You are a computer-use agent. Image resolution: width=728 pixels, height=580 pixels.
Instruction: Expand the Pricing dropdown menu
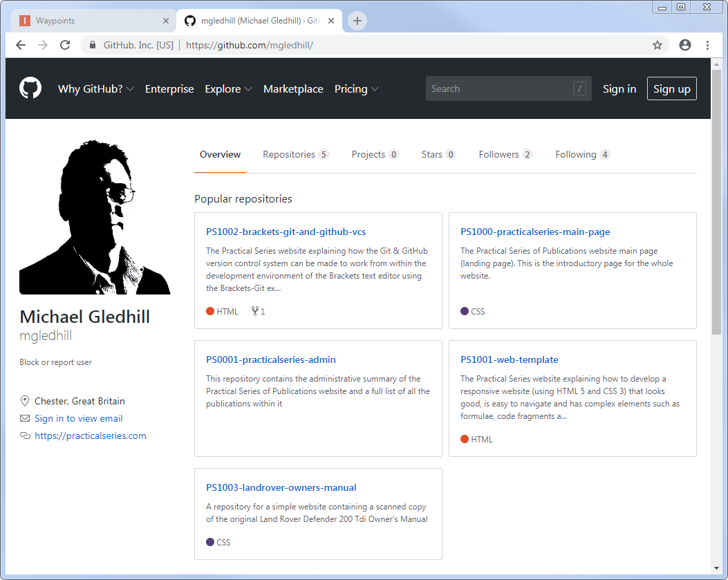356,88
